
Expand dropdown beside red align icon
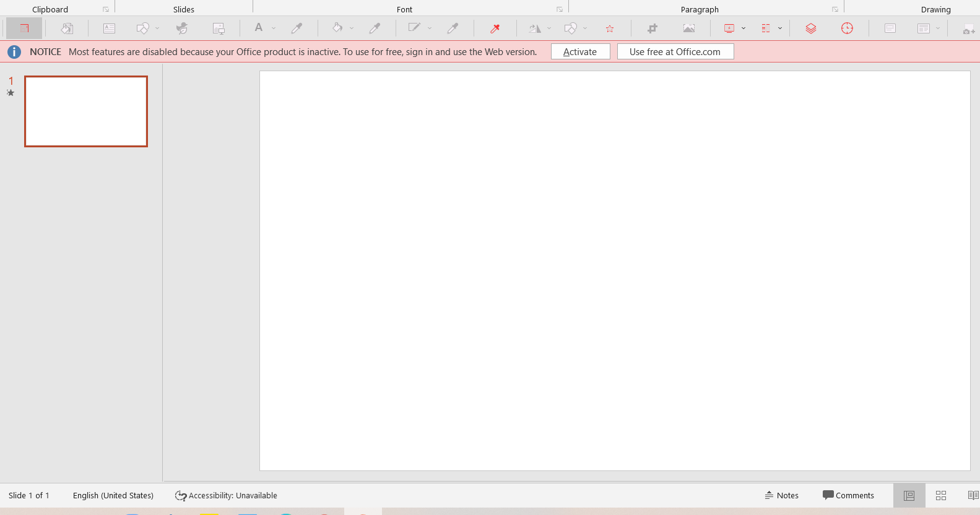(x=780, y=28)
